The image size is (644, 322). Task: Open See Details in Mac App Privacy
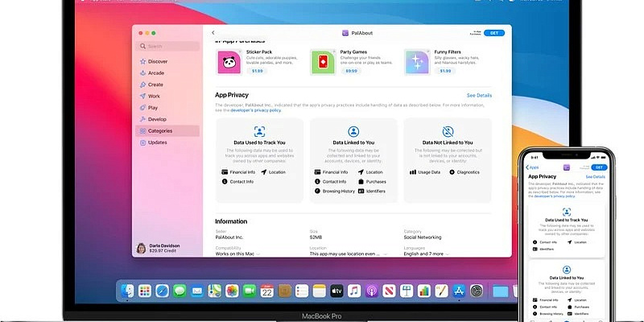point(479,95)
